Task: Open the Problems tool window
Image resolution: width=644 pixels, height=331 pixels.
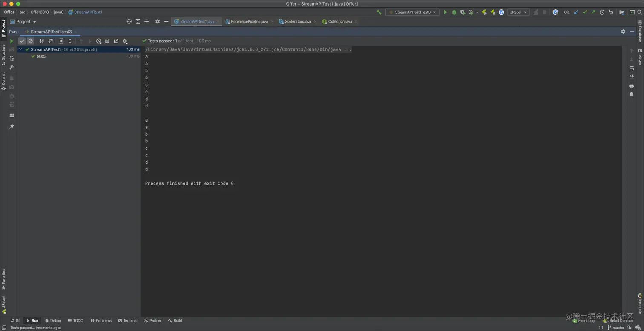Action: point(101,320)
